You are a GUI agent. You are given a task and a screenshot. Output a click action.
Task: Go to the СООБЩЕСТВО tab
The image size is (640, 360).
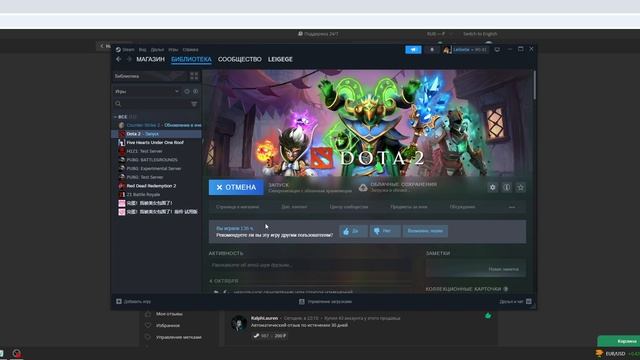[x=240, y=59]
